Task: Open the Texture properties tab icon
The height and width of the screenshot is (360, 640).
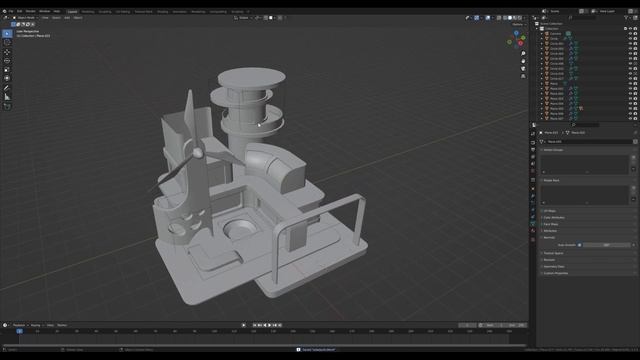Action: 533,240
